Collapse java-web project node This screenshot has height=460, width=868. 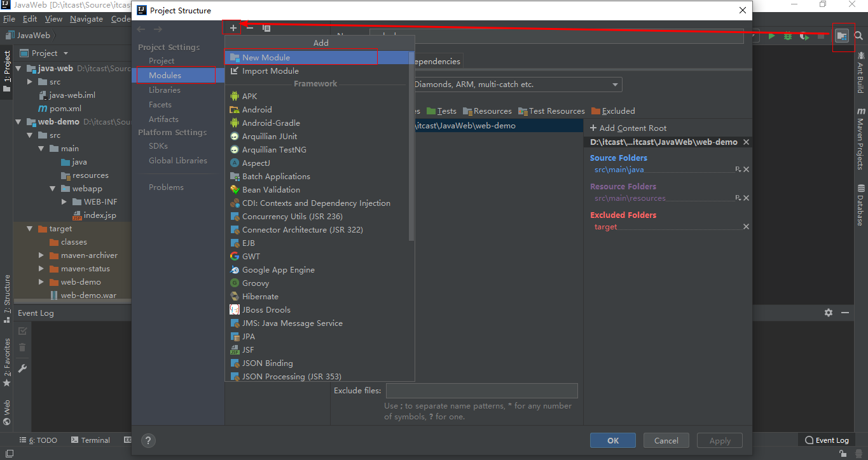[18, 69]
